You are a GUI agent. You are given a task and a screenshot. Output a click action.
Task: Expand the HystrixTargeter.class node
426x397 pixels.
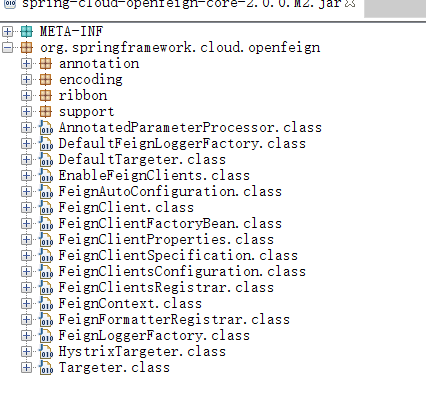(x=26, y=352)
